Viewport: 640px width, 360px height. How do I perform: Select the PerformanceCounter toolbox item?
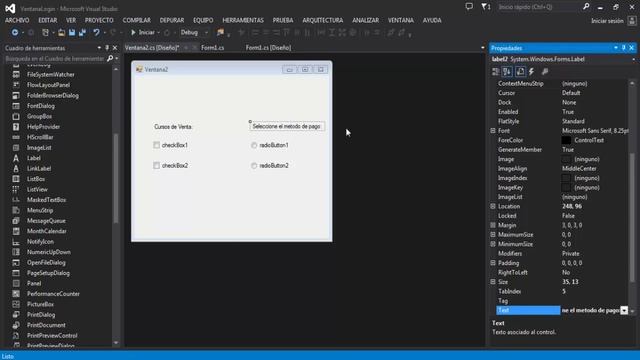point(53,294)
